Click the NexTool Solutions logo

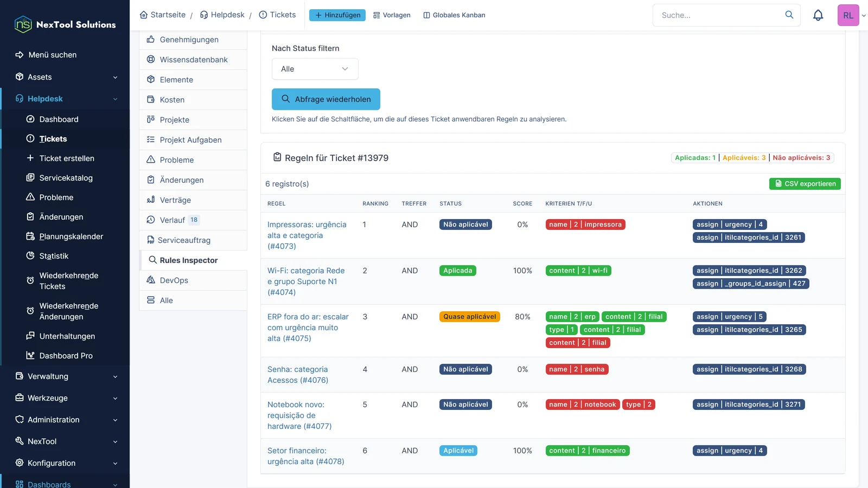pyautogui.click(x=65, y=24)
